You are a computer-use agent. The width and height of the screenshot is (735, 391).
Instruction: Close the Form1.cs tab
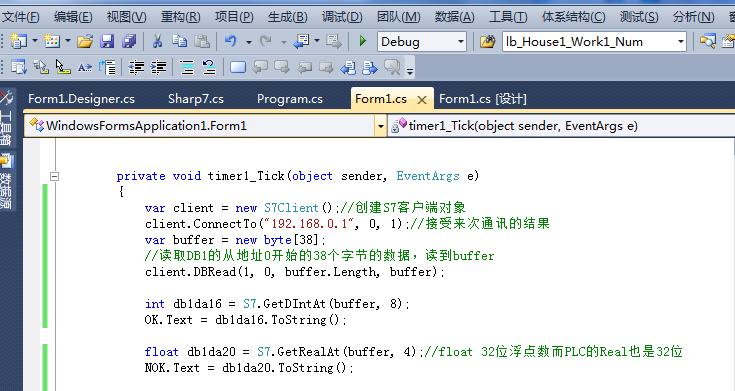422,100
